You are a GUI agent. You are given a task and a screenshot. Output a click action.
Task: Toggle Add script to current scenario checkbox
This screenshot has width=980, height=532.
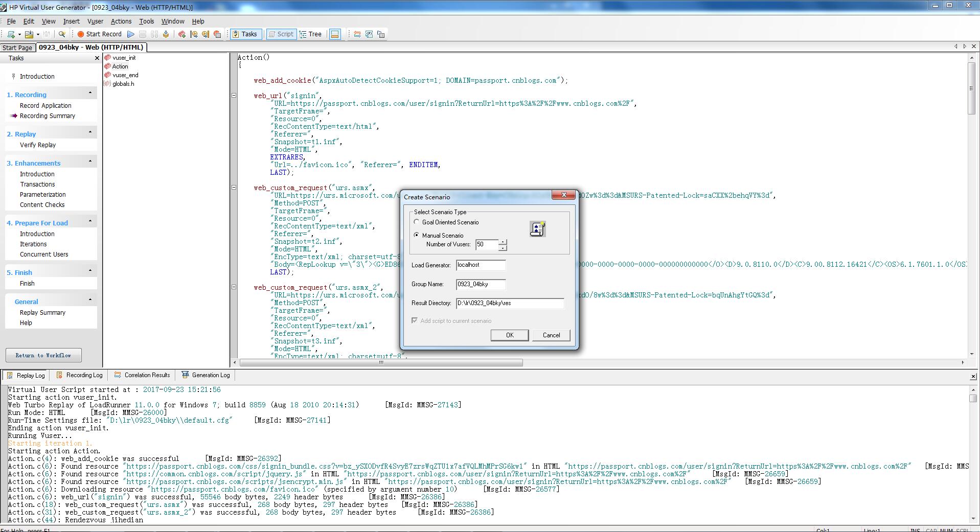(x=415, y=321)
